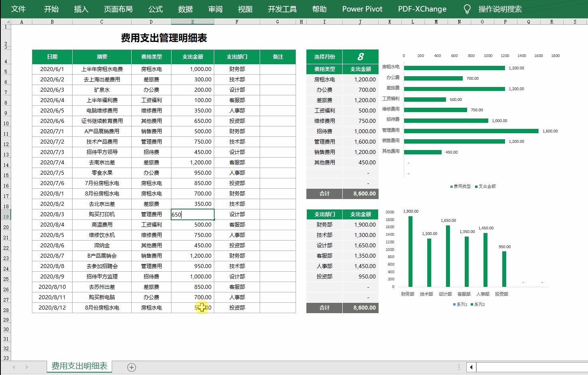The width and height of the screenshot is (588, 375).
Task: Click the horizontal scrollbar left arrow
Action: [472, 367]
